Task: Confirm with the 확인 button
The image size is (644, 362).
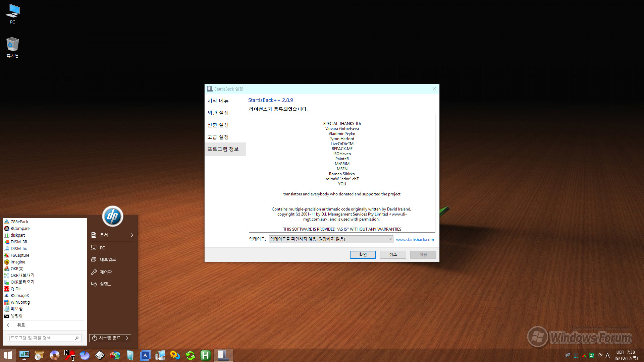Action: click(363, 254)
